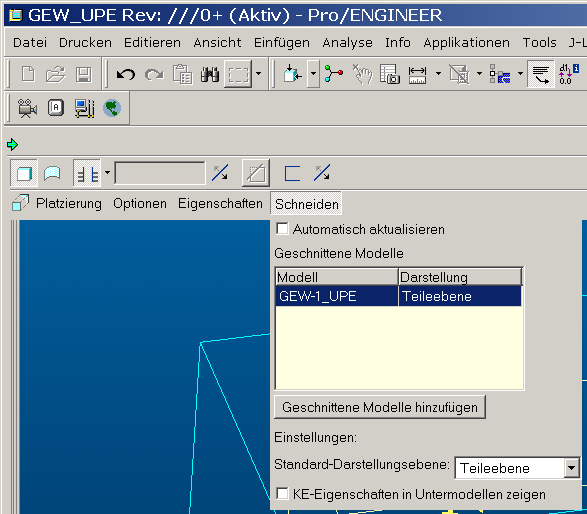
Task: Open the selection box dropdown arrow
Action: (258, 74)
